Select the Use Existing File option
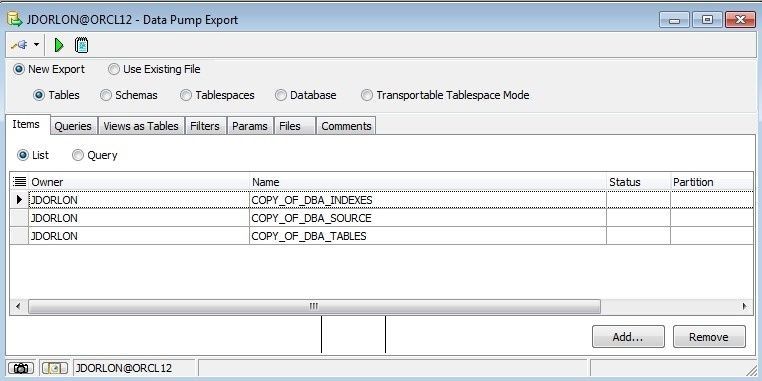Screen dimensions: 762x381 (154, 69)
